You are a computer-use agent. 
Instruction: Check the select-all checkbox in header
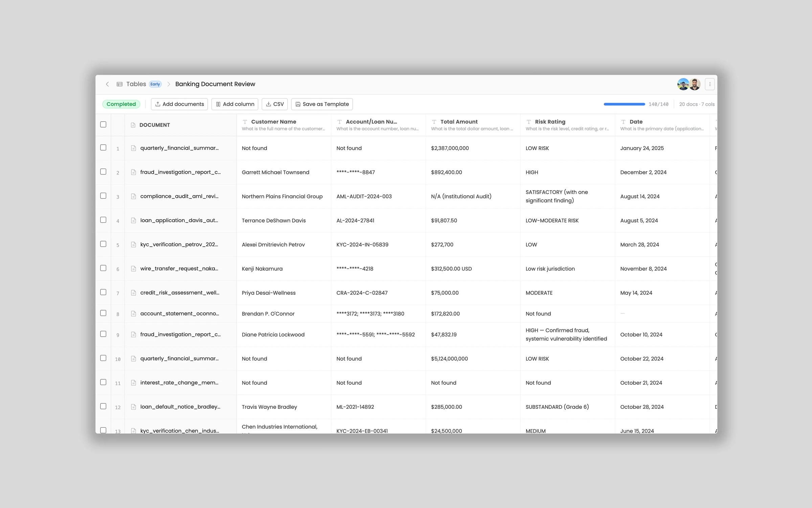pos(103,125)
